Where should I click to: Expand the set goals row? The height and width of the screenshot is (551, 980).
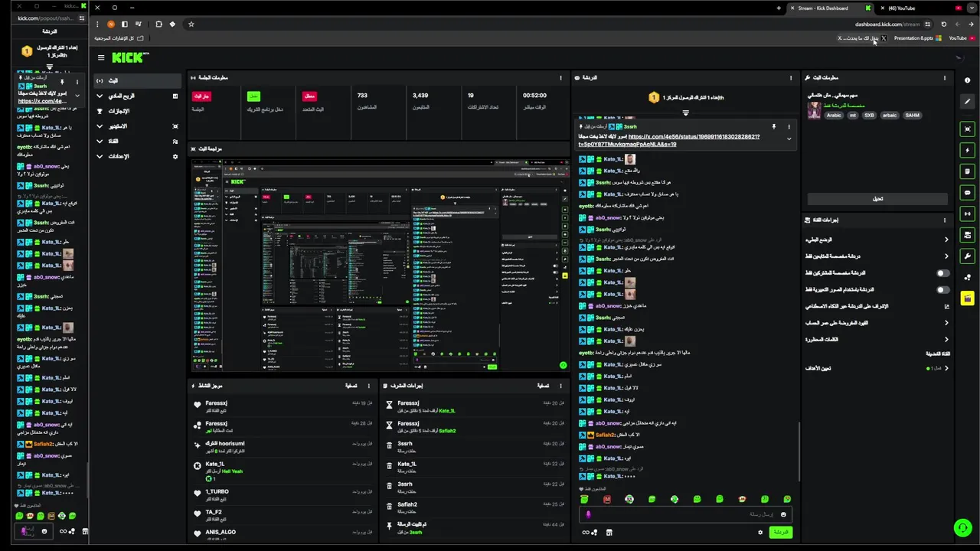click(x=877, y=368)
